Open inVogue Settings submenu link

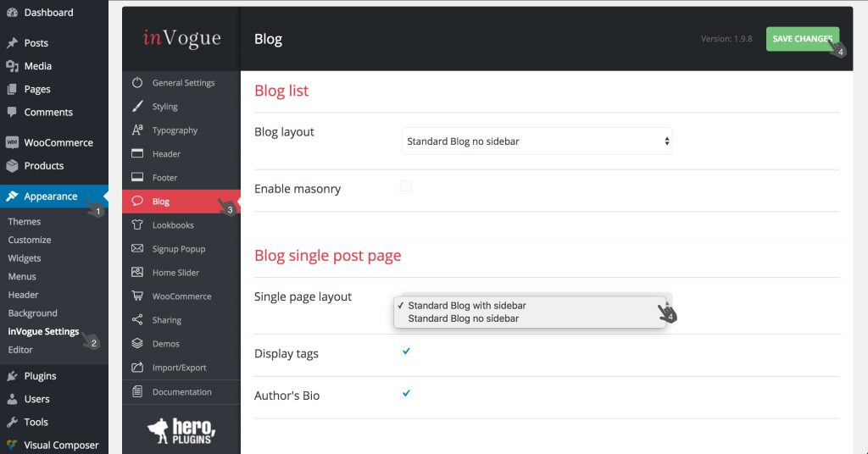43,331
